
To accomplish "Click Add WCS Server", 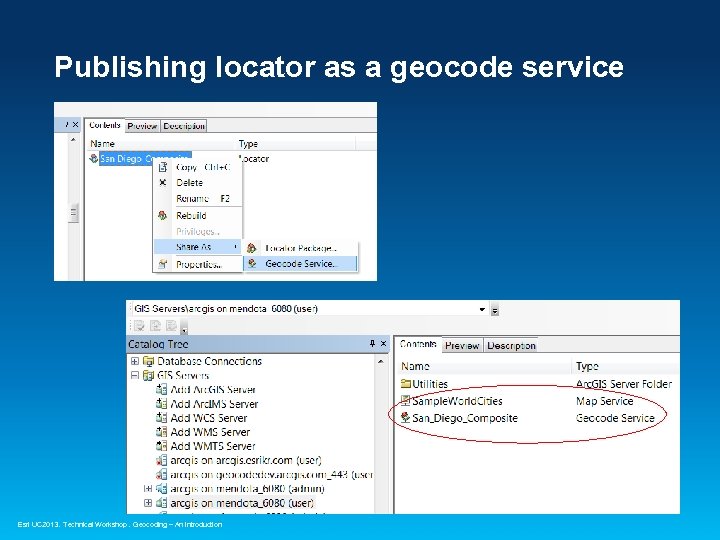I will (x=208, y=418).
